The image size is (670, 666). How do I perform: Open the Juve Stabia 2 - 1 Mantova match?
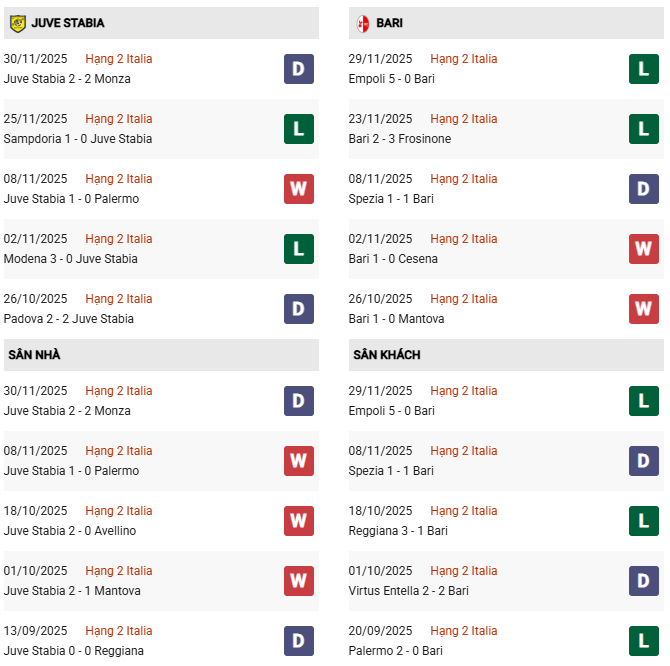[x=72, y=591]
